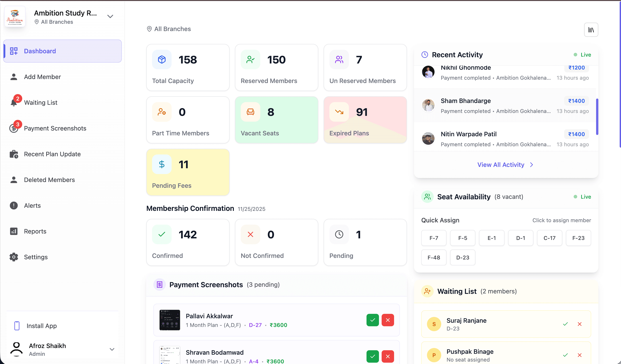Click the Add Member icon
The image size is (621, 364).
point(14,77)
